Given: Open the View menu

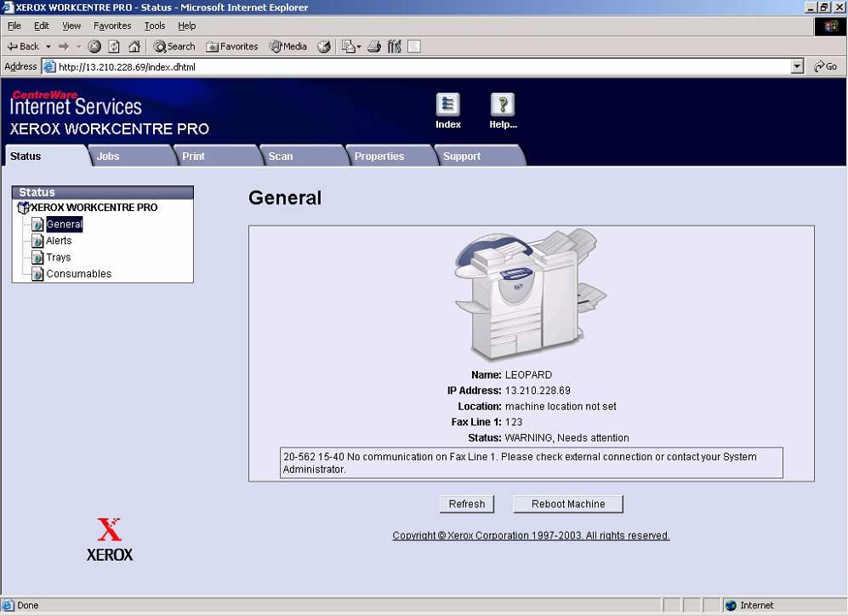Looking at the screenshot, I should point(71,26).
